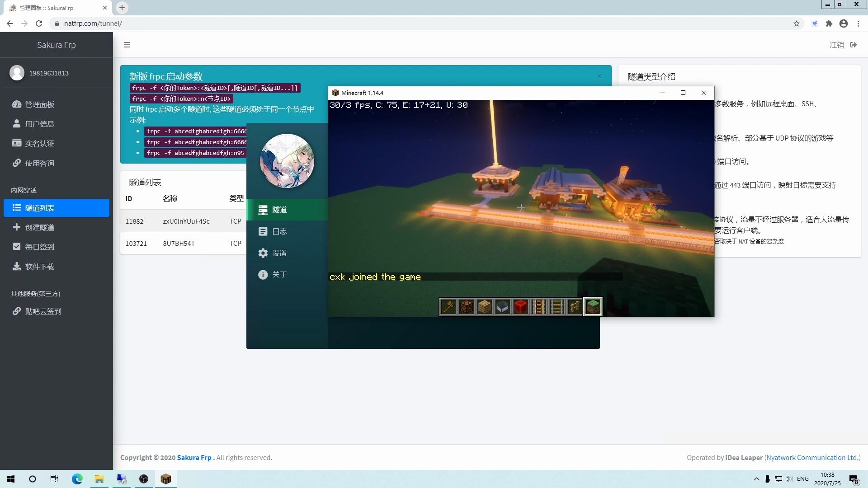Click the Minecraft 1.14.4 title bar icon
This screenshot has height=488, width=868.
tap(335, 93)
